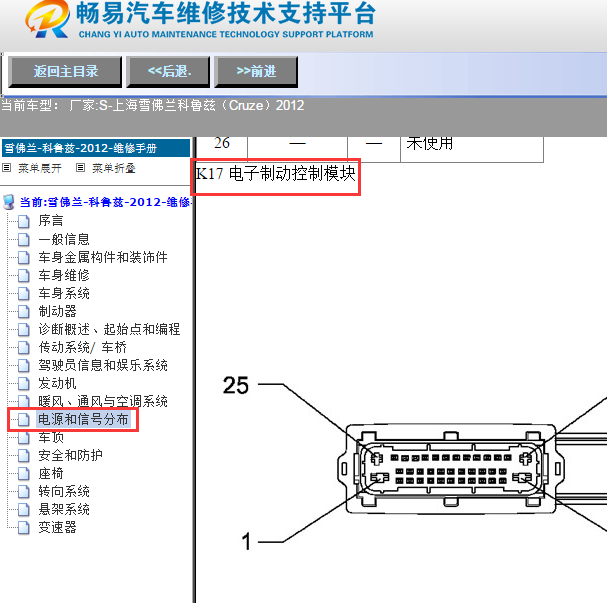This screenshot has width=607, height=603.
Task: Click the page icon beside 座椅
Action: coord(24,474)
